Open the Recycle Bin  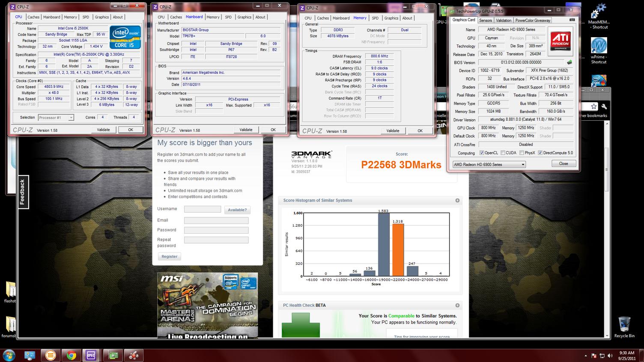point(624,327)
